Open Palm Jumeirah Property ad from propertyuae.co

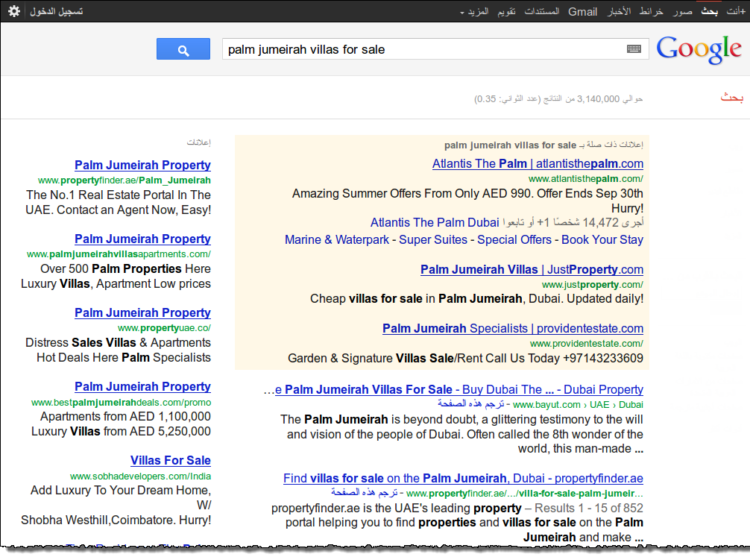coord(142,312)
